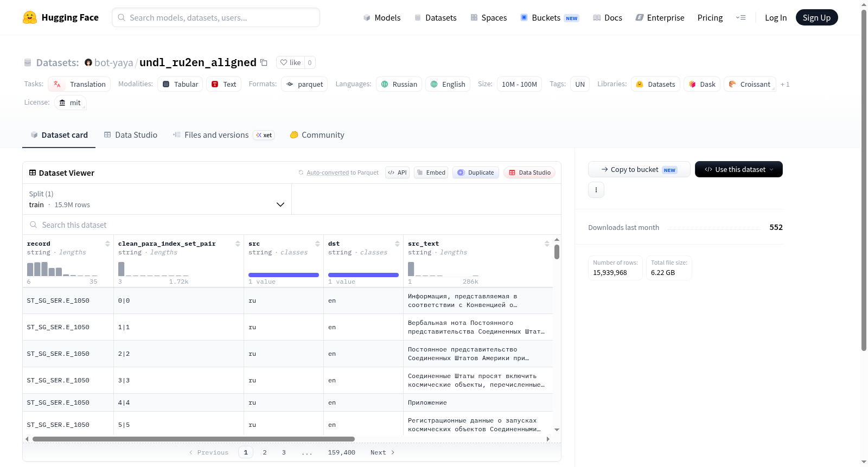Open the navigation more menu icon
Viewport: 868px width, 467px height.
[x=741, y=17]
